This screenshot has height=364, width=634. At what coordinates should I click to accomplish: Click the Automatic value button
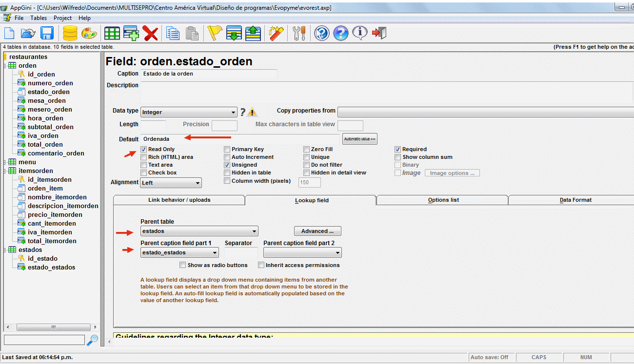pyautogui.click(x=360, y=139)
